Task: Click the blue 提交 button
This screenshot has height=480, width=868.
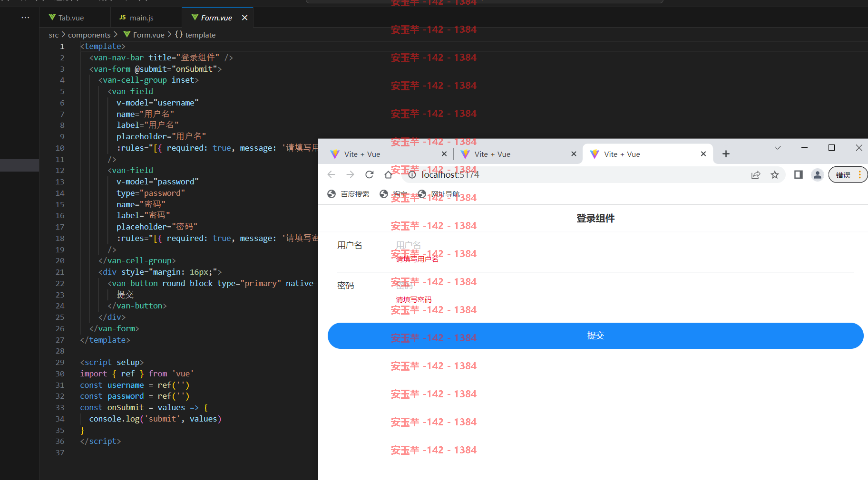Action: [x=595, y=336]
